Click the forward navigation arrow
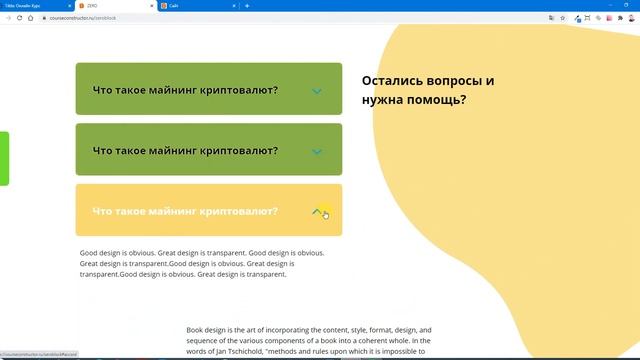640x360 pixels. click(x=8, y=18)
